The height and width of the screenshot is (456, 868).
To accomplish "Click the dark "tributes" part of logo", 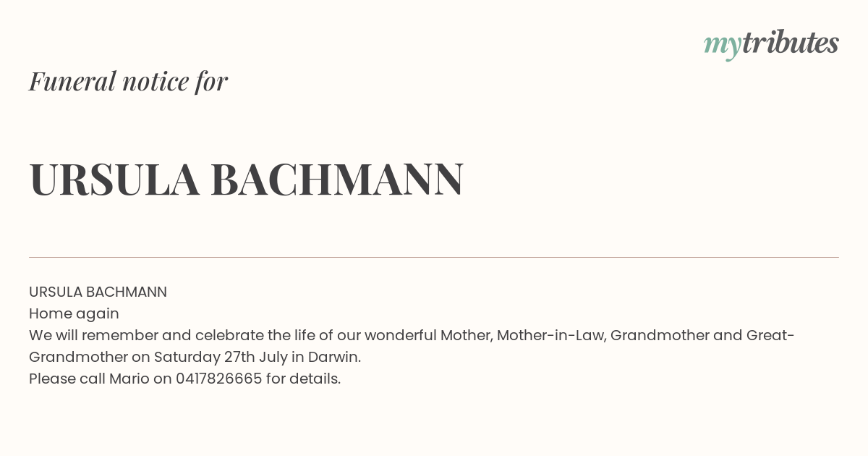I will click(x=790, y=43).
